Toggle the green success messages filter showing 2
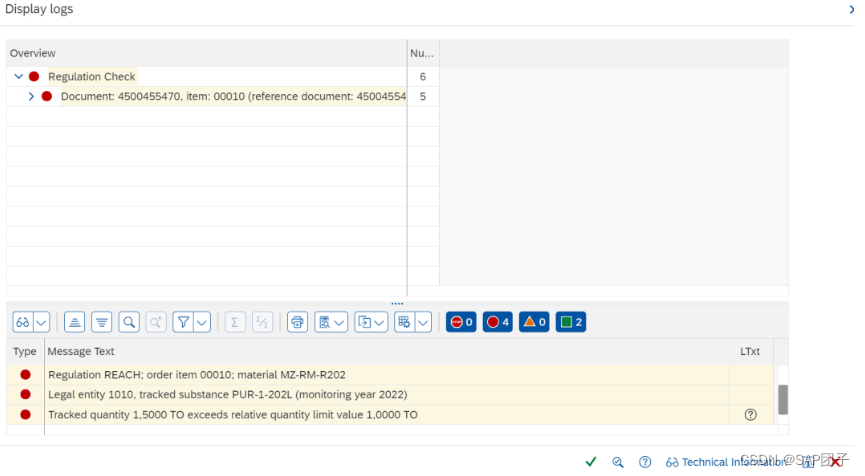Screen dimensions: 865x476 click(x=571, y=322)
